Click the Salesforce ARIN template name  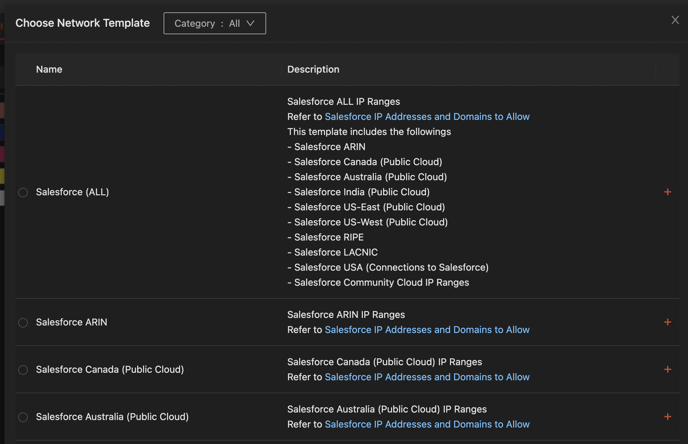71,322
